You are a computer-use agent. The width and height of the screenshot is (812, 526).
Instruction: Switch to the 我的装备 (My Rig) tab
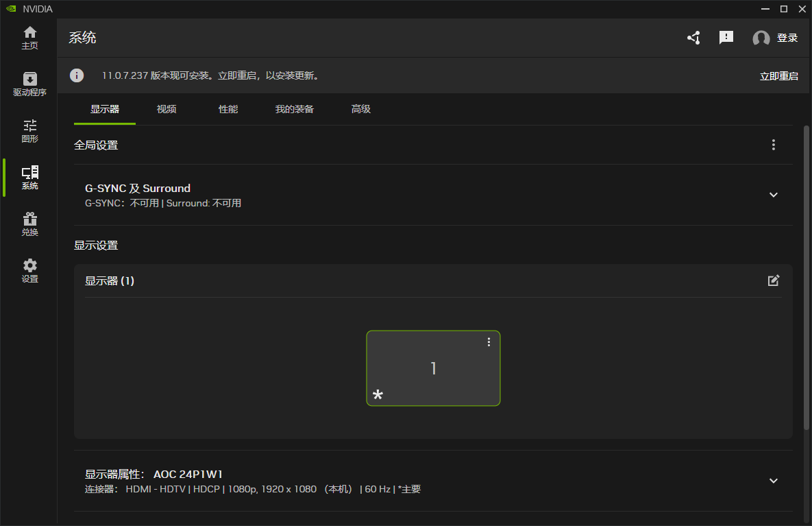[294, 109]
